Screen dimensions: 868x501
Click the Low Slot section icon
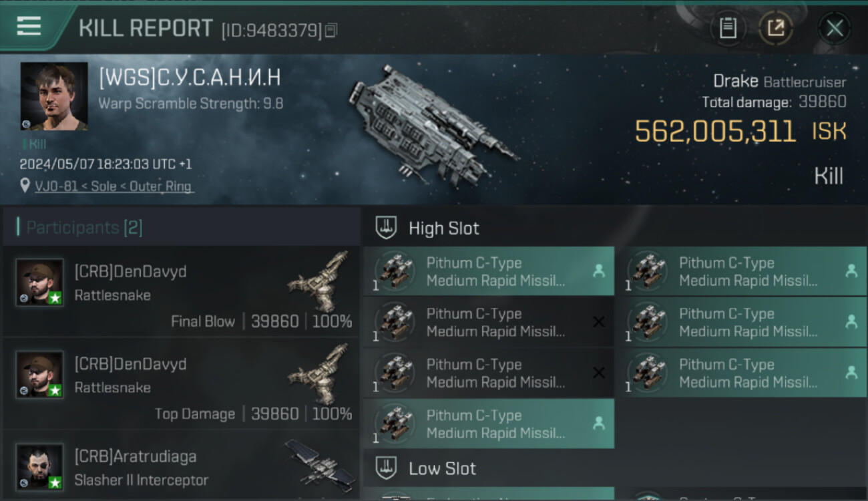click(x=386, y=468)
